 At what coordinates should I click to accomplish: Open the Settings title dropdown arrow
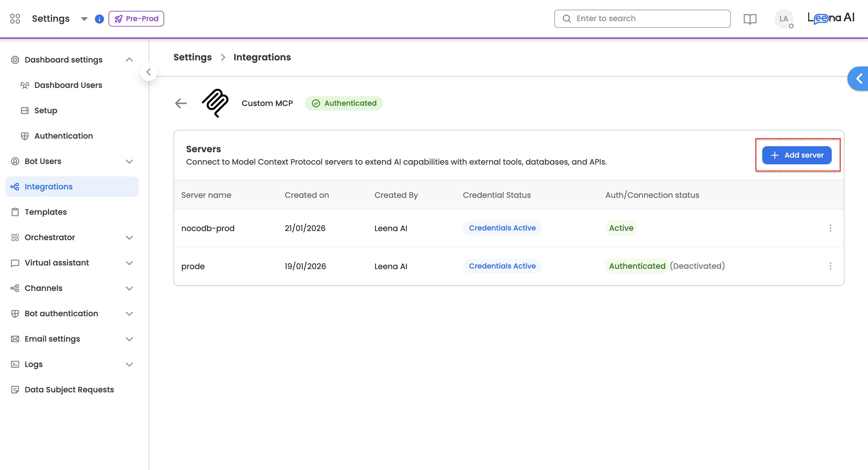coord(84,19)
